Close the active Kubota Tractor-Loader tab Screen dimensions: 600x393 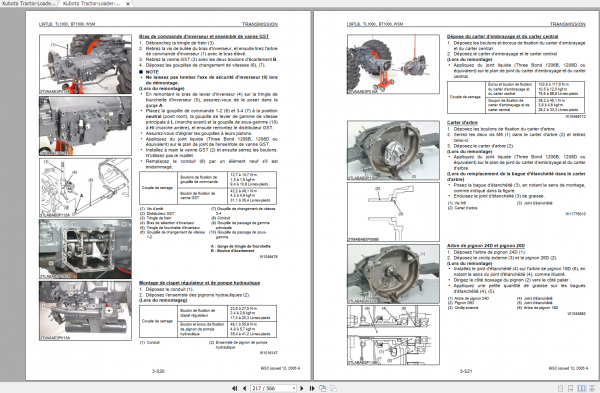click(x=128, y=3)
